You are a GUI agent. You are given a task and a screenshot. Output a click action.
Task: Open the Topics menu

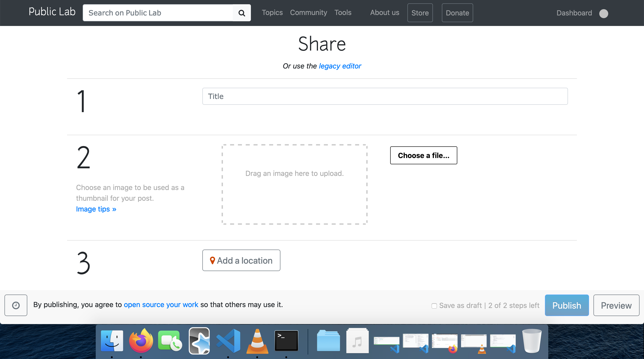(x=272, y=13)
